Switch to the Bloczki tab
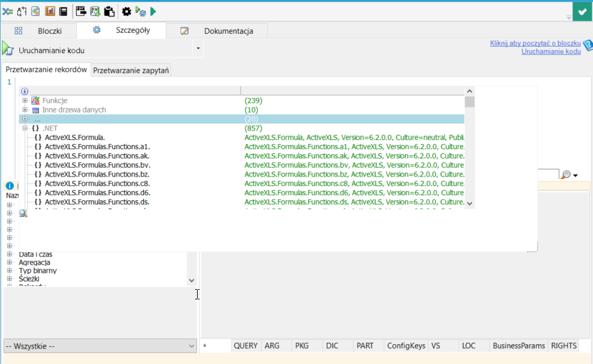Viewport: 593px width, 364px height. point(38,31)
